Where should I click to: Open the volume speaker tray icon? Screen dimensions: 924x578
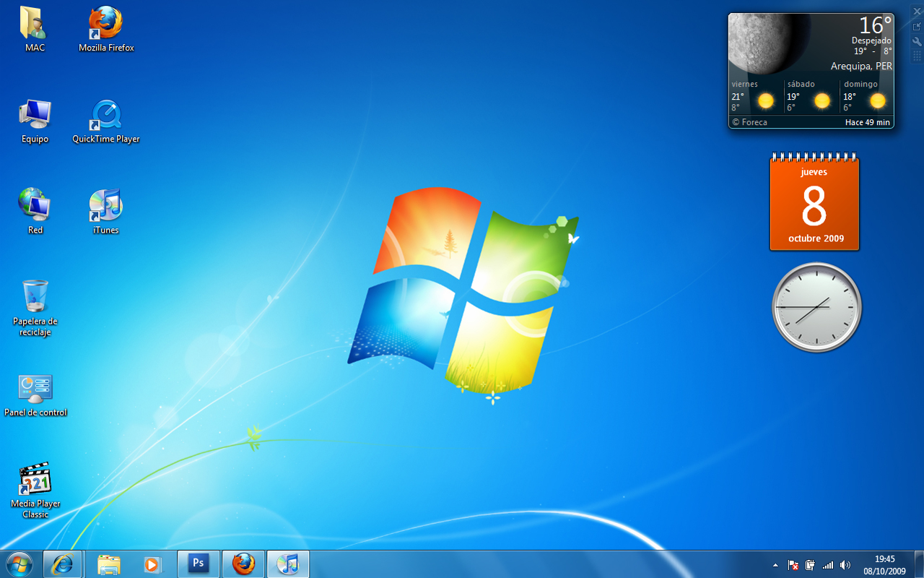845,565
